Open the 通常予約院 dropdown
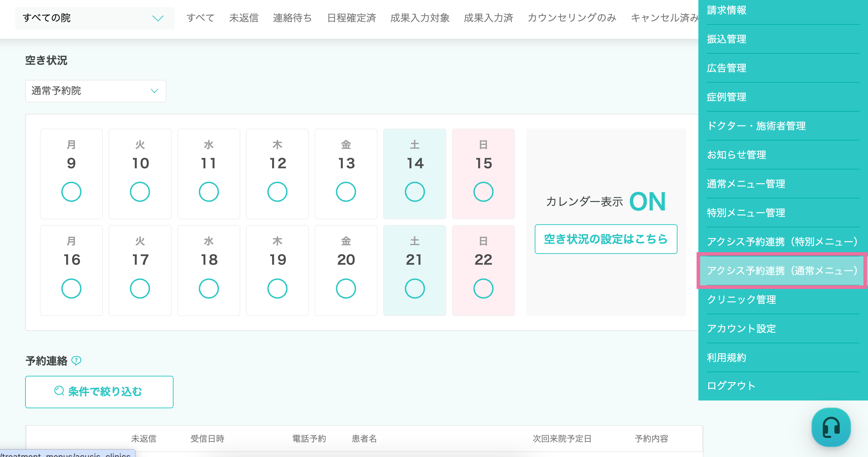 coord(95,91)
